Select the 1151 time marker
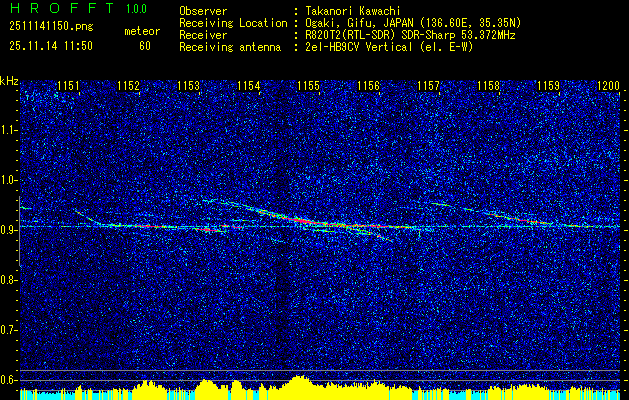 coord(68,87)
